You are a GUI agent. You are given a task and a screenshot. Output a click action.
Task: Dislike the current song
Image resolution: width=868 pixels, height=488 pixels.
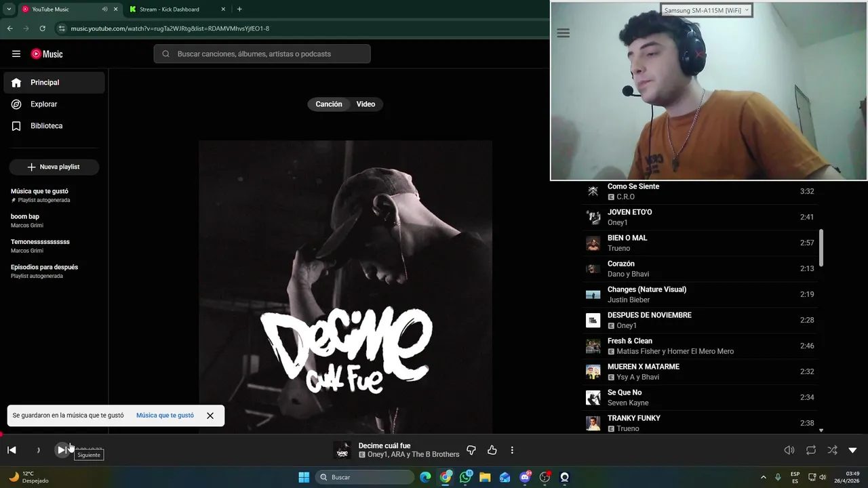pyautogui.click(x=471, y=450)
